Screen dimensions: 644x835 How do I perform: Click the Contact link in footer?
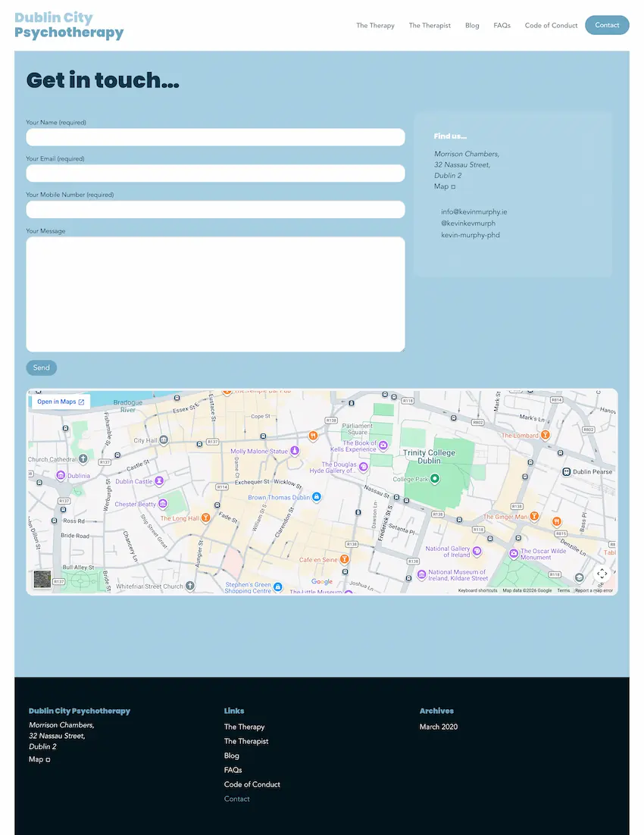[x=236, y=799]
